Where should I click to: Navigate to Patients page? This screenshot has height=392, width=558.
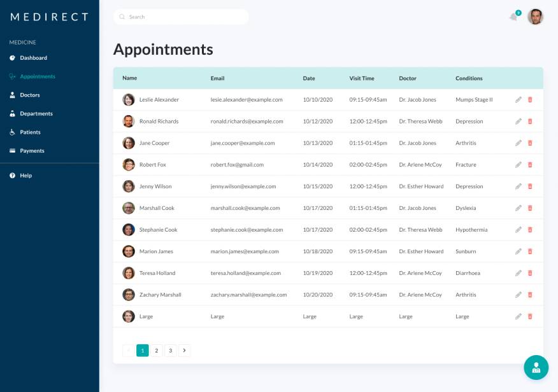click(30, 132)
